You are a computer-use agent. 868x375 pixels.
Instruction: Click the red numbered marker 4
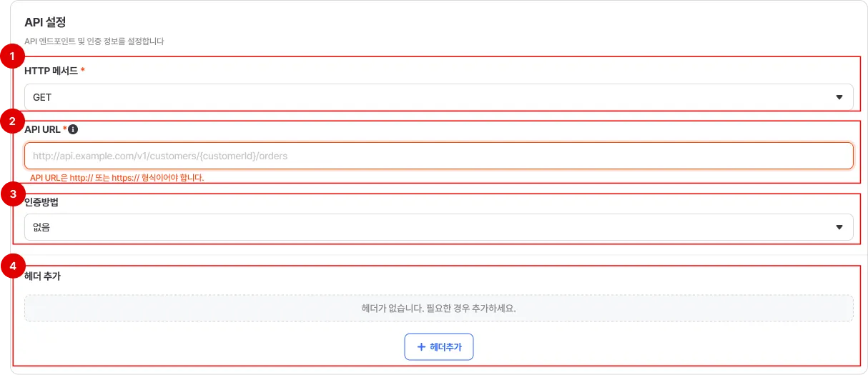(x=11, y=266)
